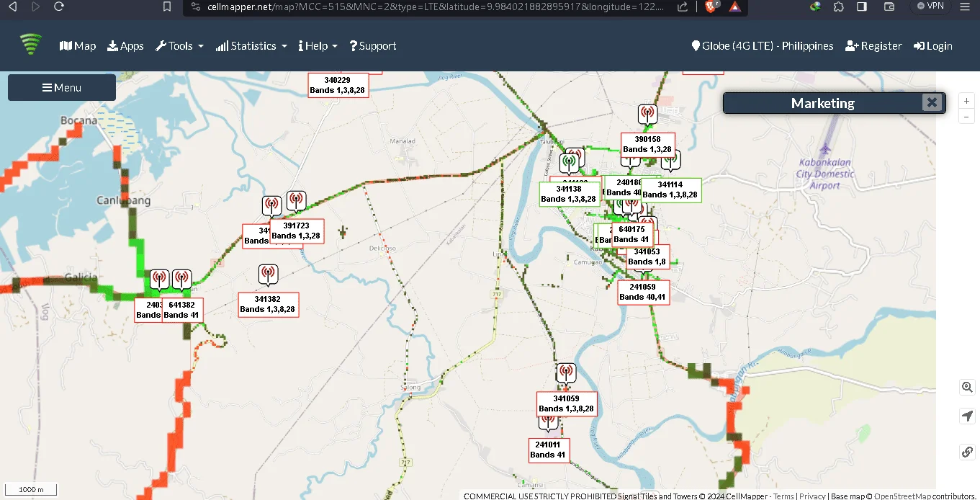This screenshot has height=500, width=980.
Task: Zoom in the map with plus
Action: pyautogui.click(x=967, y=101)
